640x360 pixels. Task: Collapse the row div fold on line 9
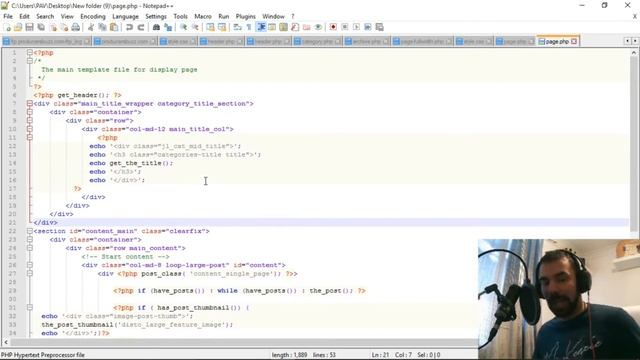pos(29,120)
